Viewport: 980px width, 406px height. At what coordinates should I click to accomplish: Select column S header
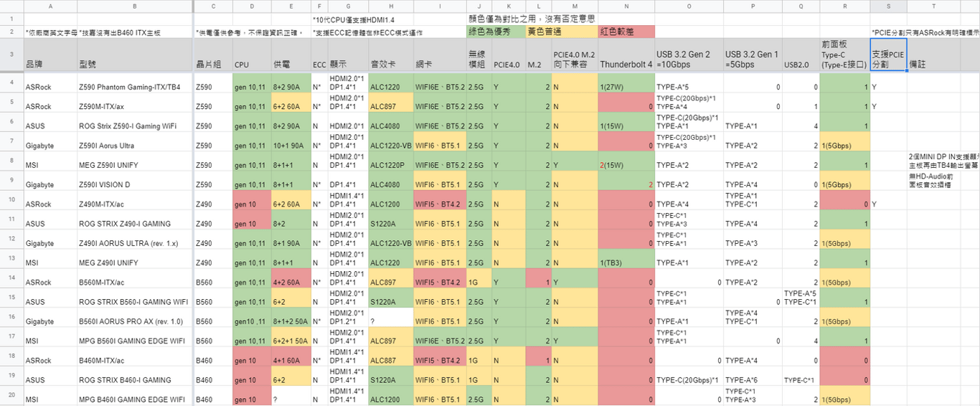(x=888, y=6)
